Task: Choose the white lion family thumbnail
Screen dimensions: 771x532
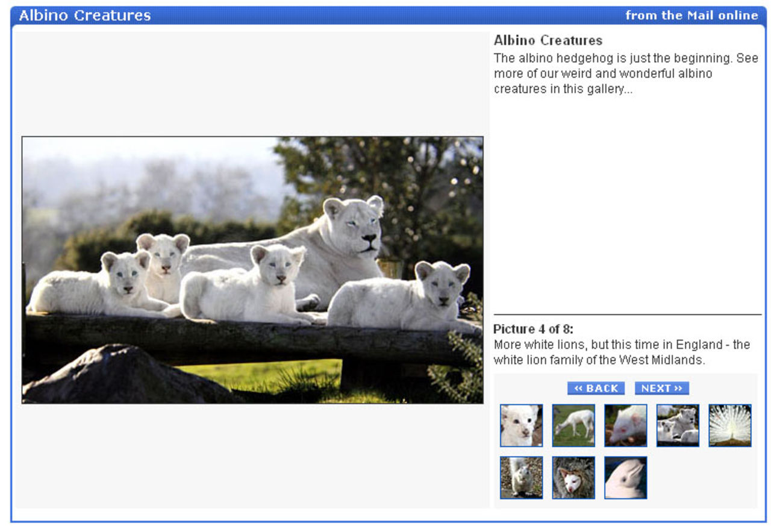Action: pyautogui.click(x=678, y=425)
